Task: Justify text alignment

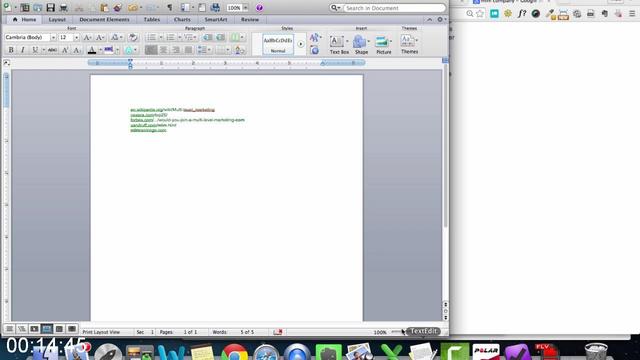Action: click(188, 50)
